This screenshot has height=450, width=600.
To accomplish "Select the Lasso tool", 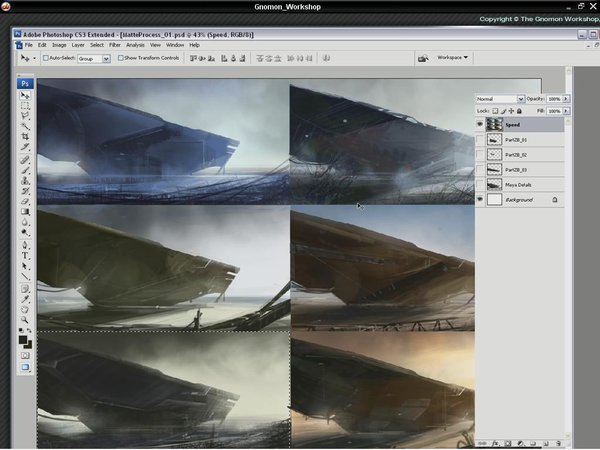I will (25, 116).
